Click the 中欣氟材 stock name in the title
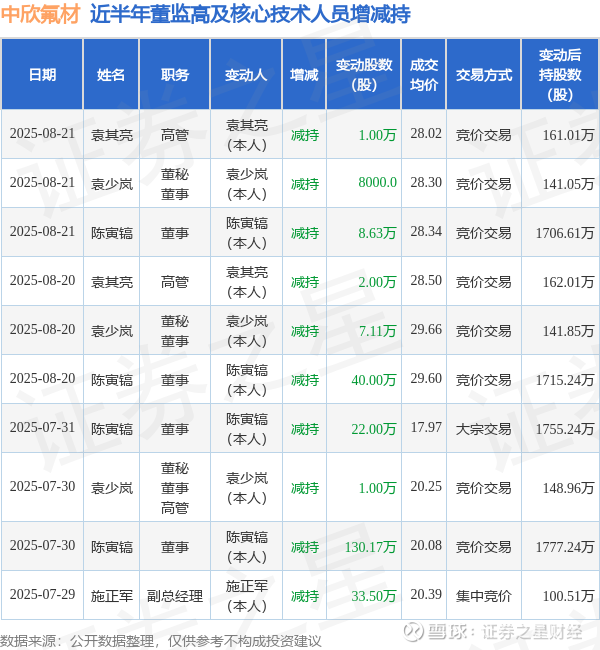600x650 pixels. pyautogui.click(x=40, y=15)
